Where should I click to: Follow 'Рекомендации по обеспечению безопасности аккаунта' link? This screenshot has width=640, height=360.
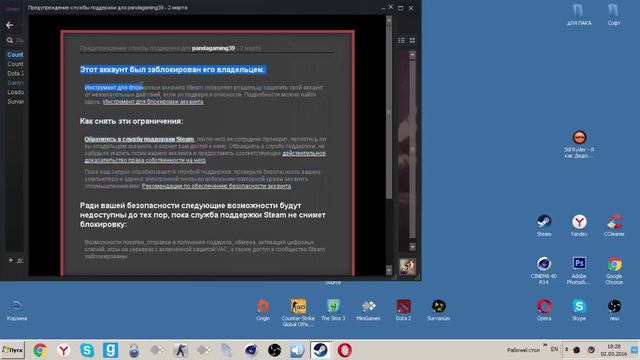pos(216,186)
